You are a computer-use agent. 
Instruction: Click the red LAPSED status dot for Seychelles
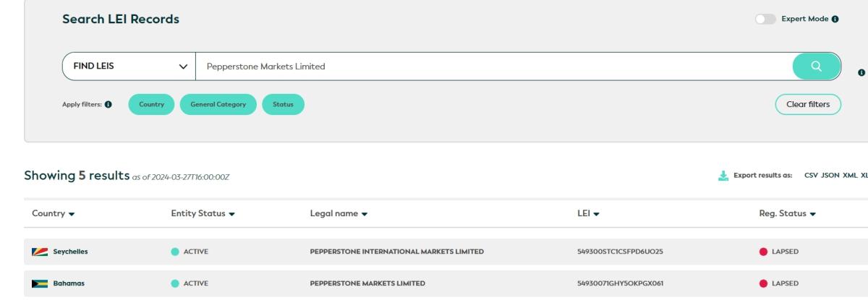point(765,252)
